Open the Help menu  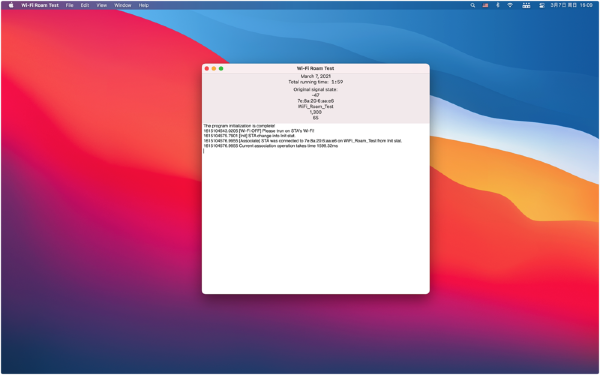point(144,5)
